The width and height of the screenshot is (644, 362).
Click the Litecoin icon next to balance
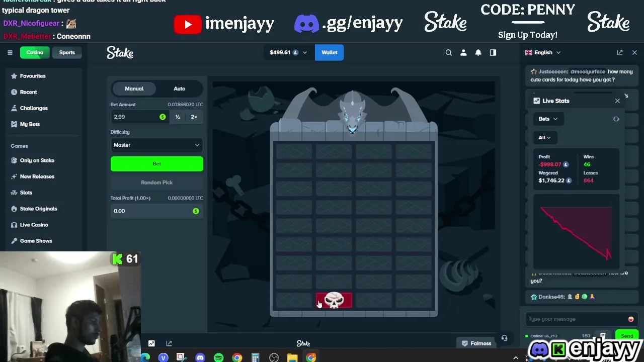point(295,52)
